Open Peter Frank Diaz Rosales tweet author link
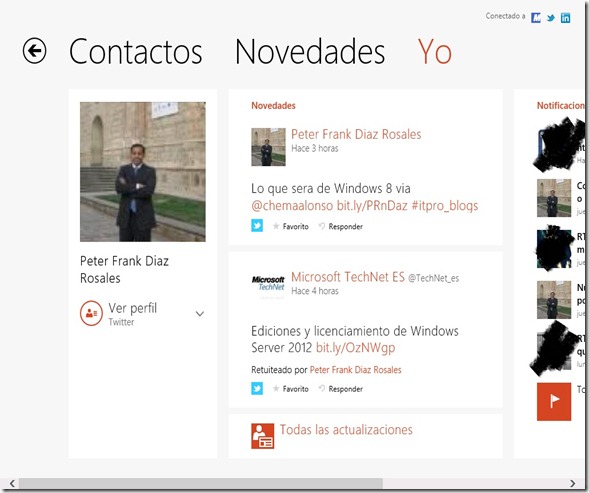Viewport: 589px width, 493px height. pos(356,134)
